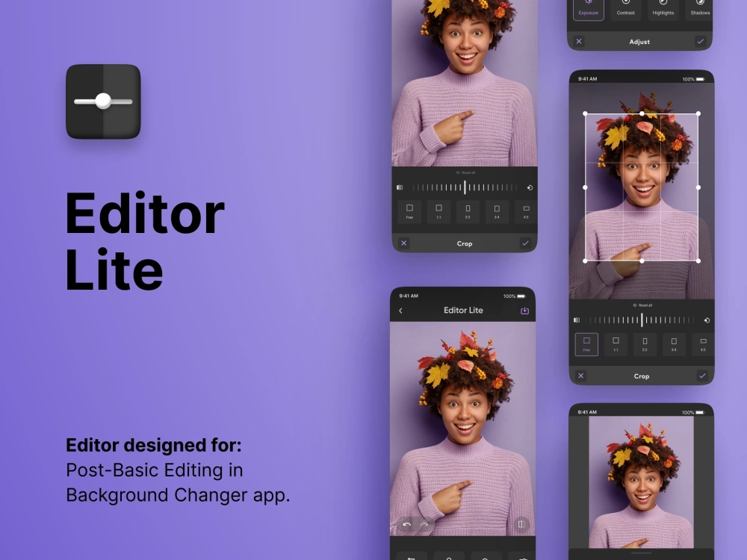Click the left-middle crop frame handle
The width and height of the screenshot is (747, 560).
585,187
